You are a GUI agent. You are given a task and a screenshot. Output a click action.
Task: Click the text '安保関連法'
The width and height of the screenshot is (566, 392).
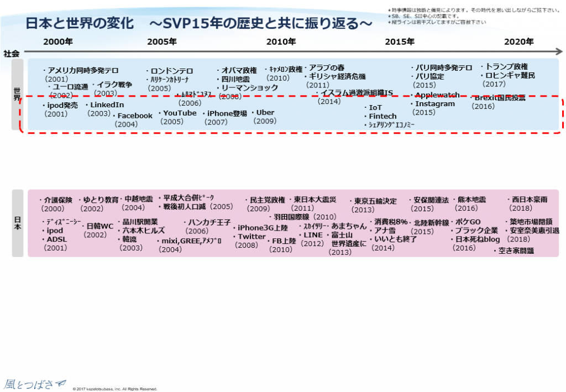pyautogui.click(x=431, y=200)
